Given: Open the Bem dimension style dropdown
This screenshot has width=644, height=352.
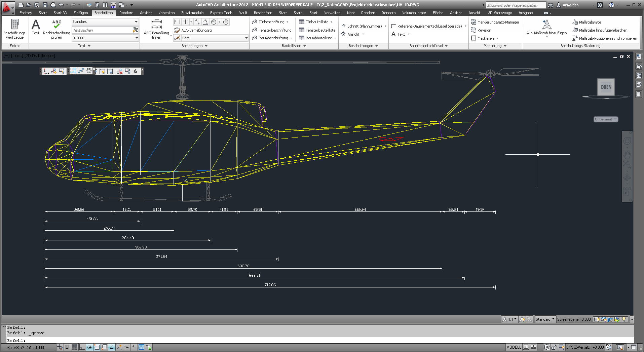Looking at the screenshot, I should [214, 38].
